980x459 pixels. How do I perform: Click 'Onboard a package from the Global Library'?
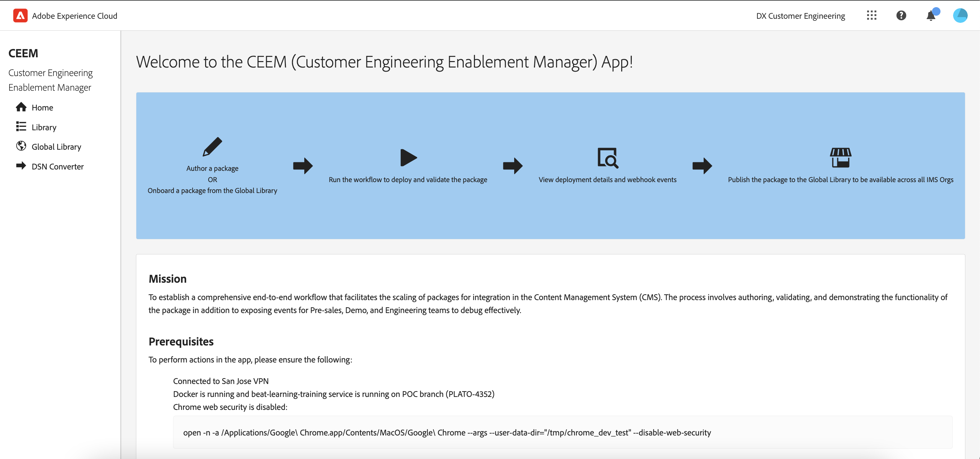212,190
